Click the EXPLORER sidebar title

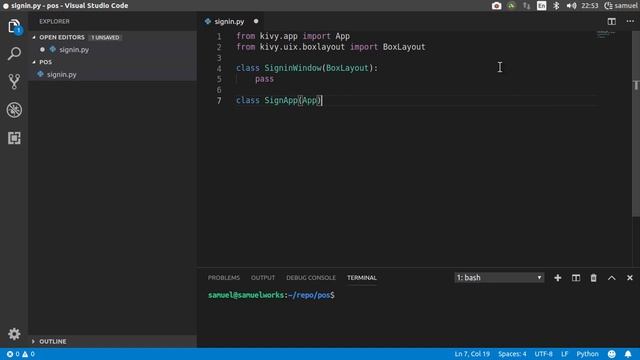[x=54, y=21]
